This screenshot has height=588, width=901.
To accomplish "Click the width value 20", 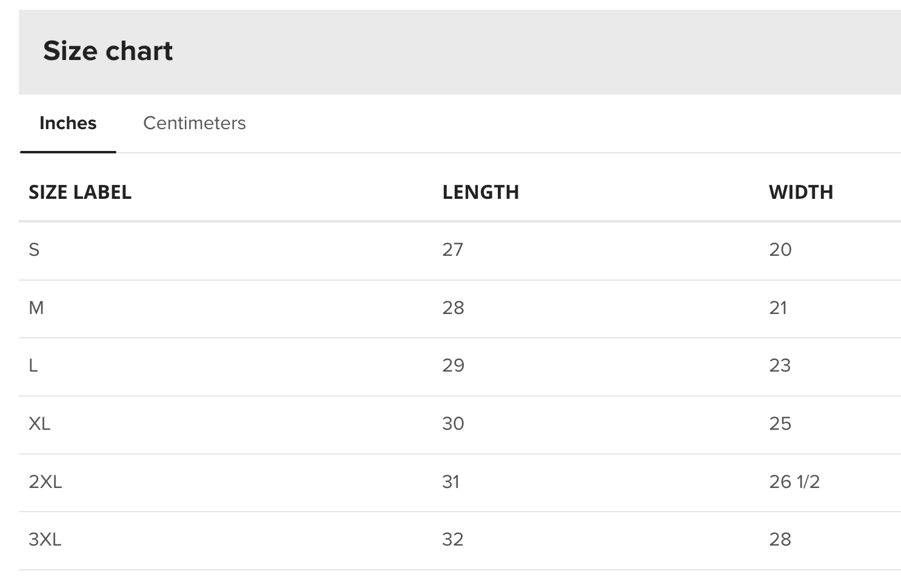I will point(780,250).
